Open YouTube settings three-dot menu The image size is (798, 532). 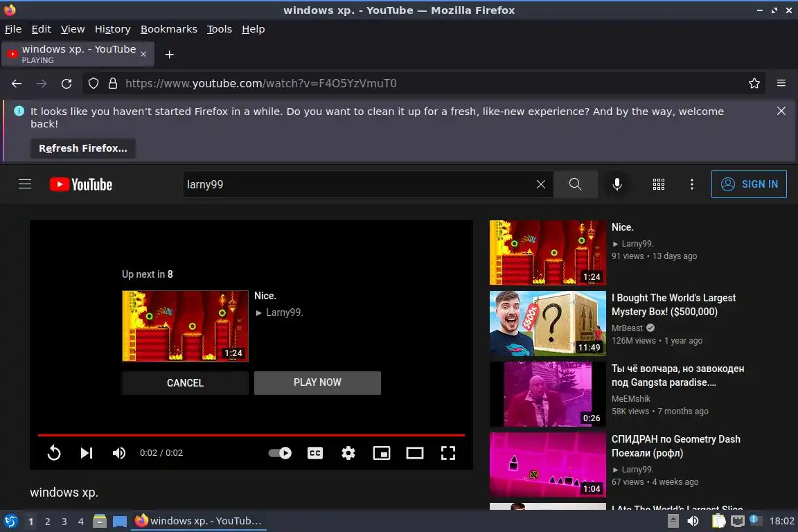691,184
